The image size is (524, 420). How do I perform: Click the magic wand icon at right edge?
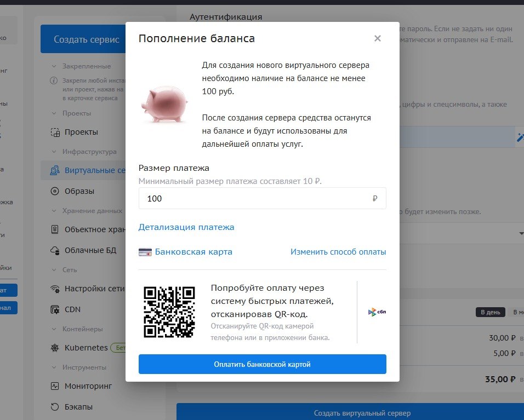tap(520, 137)
